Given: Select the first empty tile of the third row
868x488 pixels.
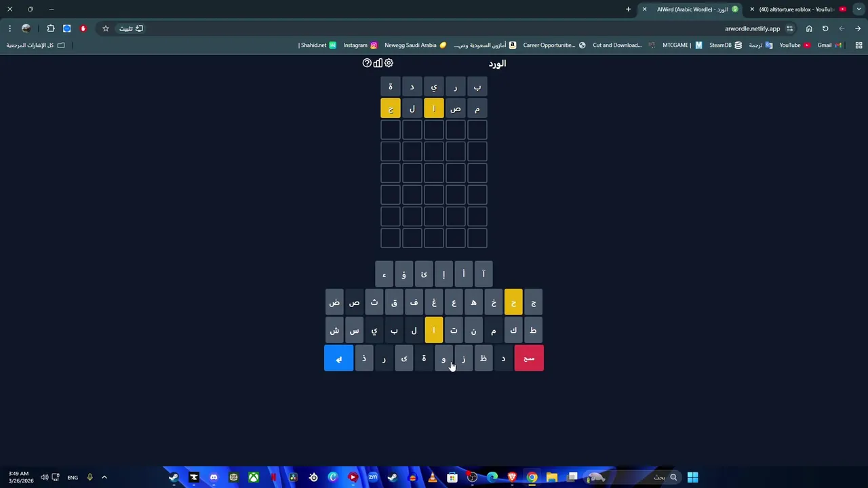Looking at the screenshot, I should [x=477, y=129].
